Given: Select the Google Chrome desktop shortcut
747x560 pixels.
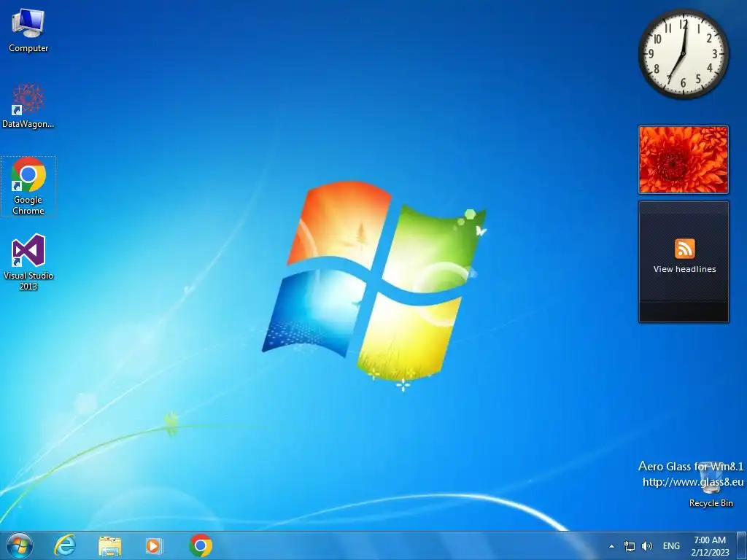Looking at the screenshot, I should (28, 186).
